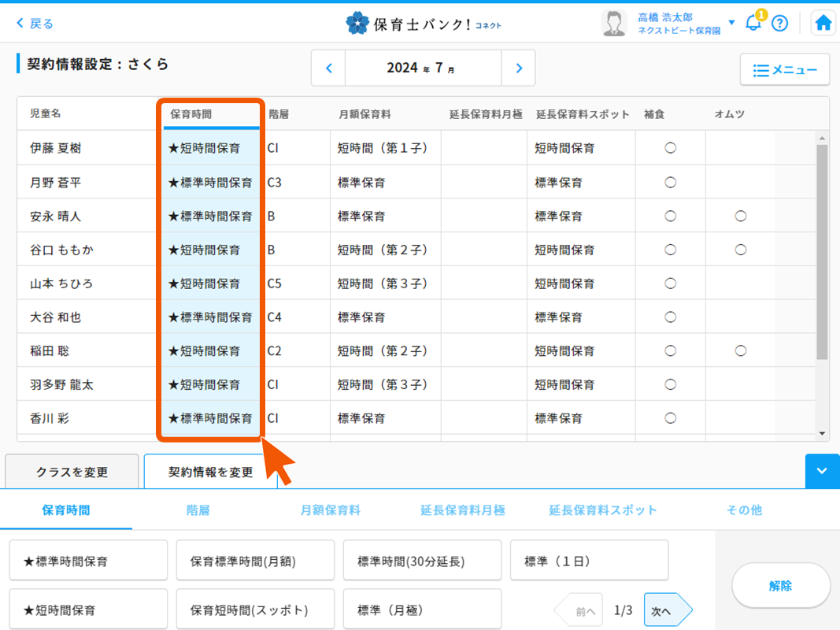Open notifications via the bell icon

pos(753,23)
